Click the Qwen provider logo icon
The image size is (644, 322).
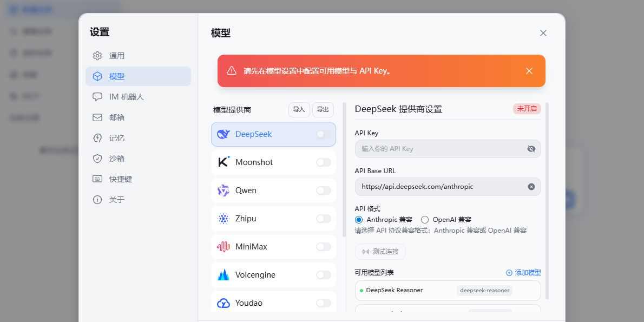(224, 190)
